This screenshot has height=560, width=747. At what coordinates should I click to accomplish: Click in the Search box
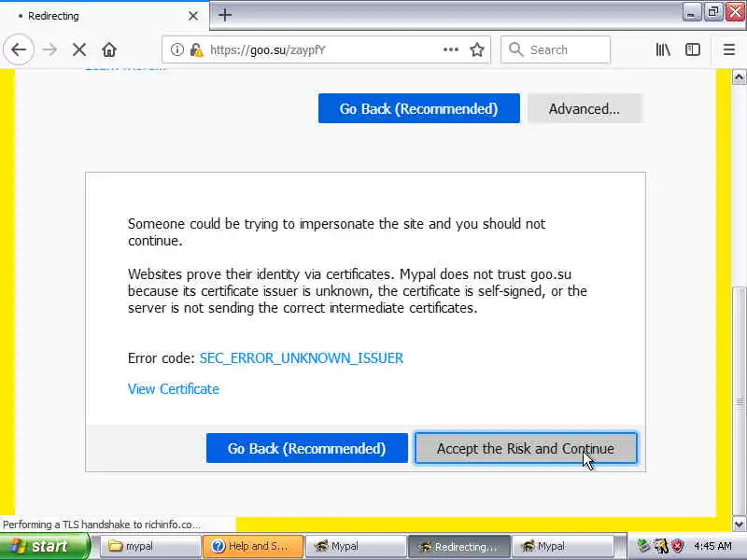click(x=555, y=49)
